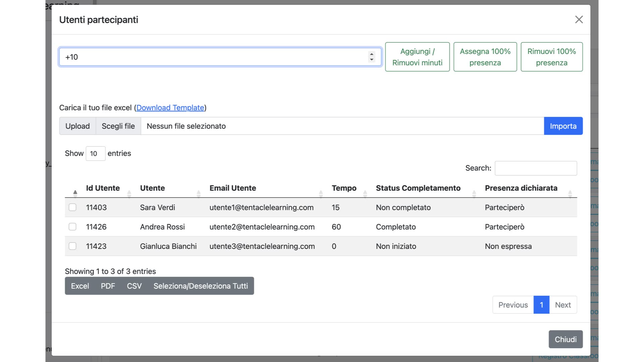Sort by Email Utente column arrows
Screen dimensions: 644x362
pyautogui.click(x=321, y=193)
